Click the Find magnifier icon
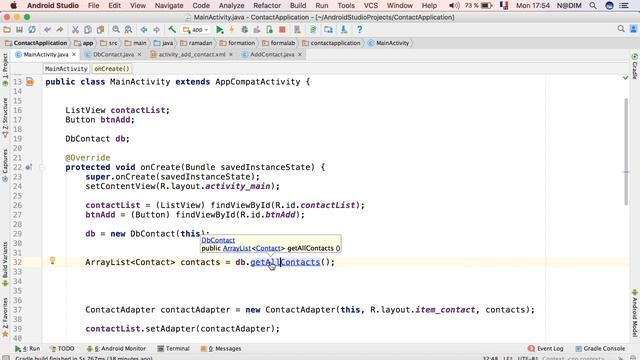The image size is (640, 360). pos(116,29)
